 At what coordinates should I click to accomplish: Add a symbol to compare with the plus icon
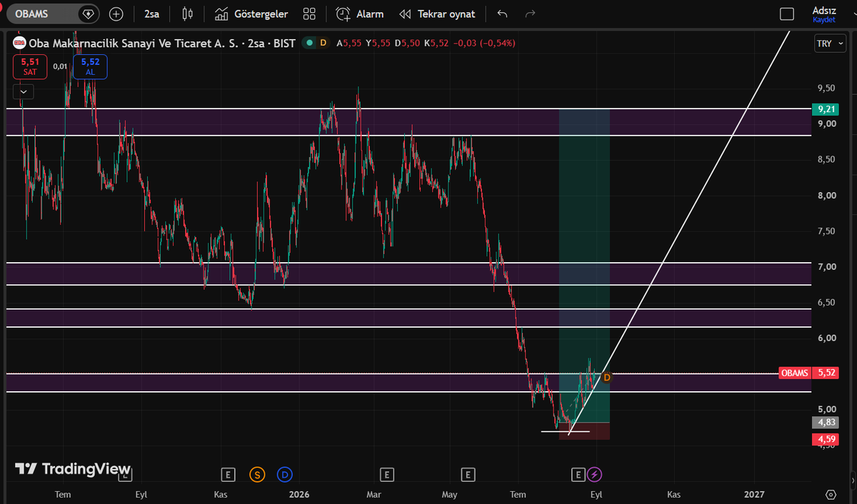(116, 14)
